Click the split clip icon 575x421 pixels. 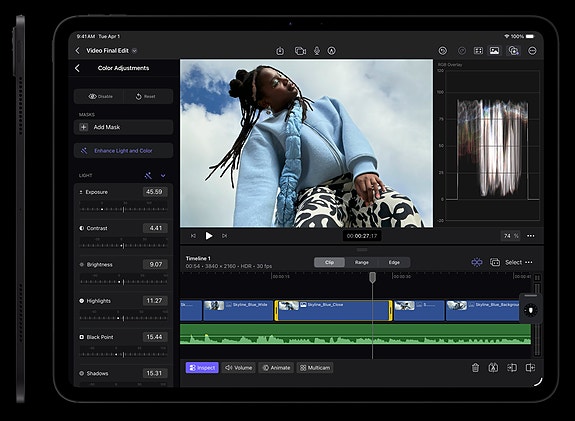tap(493, 367)
